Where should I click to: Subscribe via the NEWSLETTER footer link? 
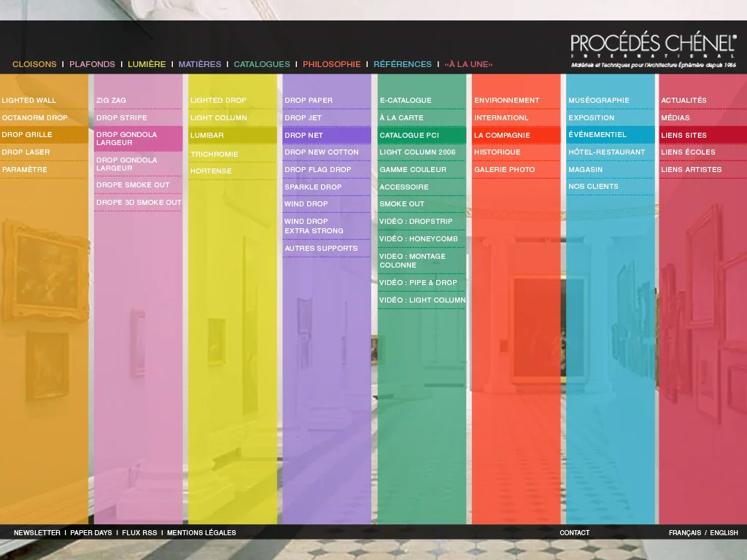(x=37, y=533)
